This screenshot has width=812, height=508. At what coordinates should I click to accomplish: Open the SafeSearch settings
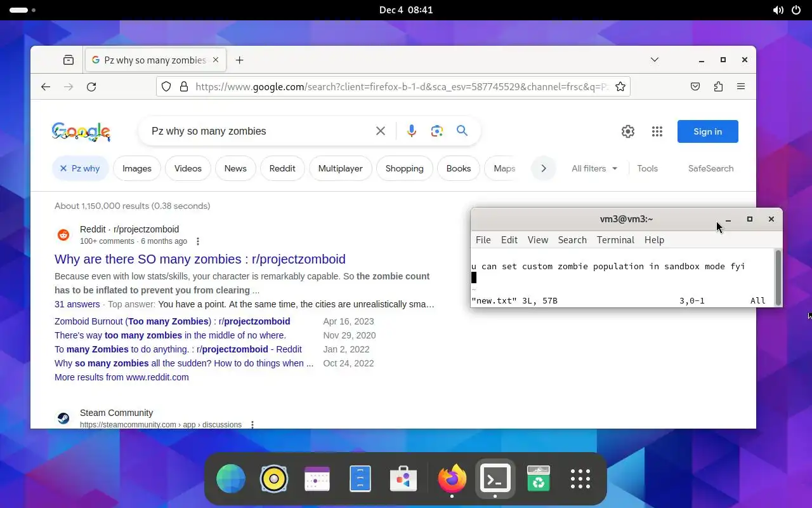point(710,168)
